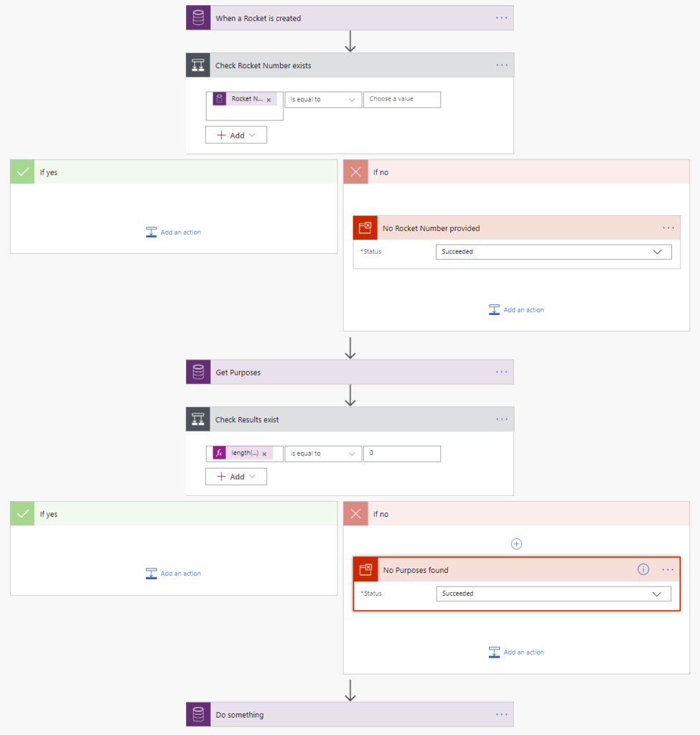Viewport: 700px width, 735px height.
Task: Open ellipsis menu for Get Purposes step
Action: pyautogui.click(x=501, y=373)
